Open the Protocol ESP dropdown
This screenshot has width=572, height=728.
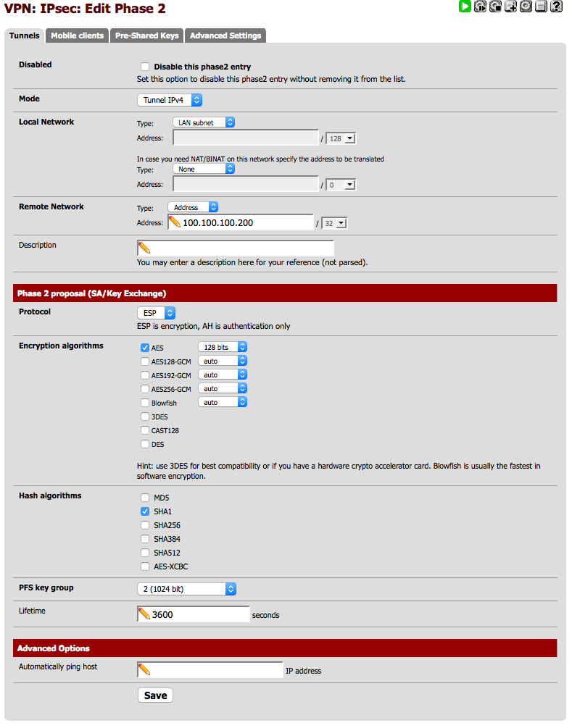pos(156,313)
